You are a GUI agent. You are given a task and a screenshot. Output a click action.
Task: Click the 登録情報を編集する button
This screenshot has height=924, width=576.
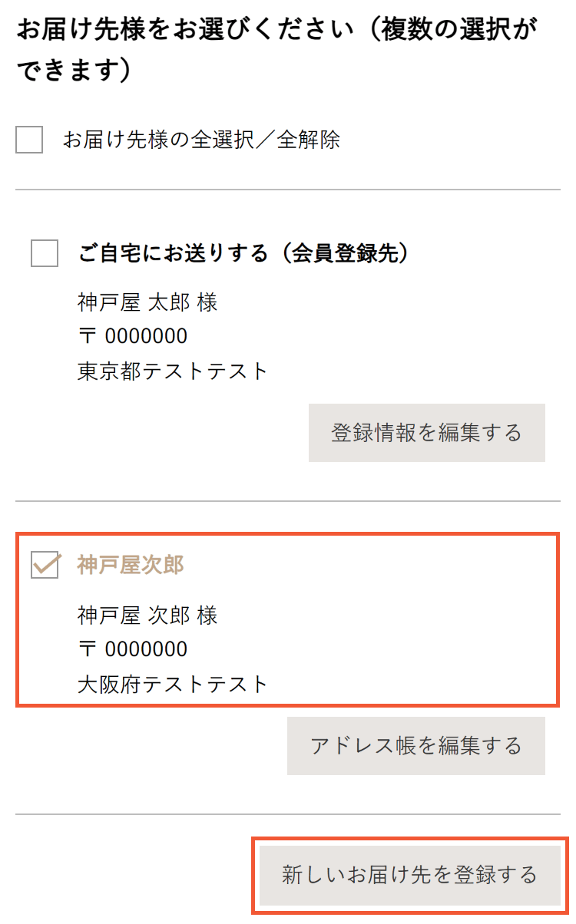tap(426, 433)
